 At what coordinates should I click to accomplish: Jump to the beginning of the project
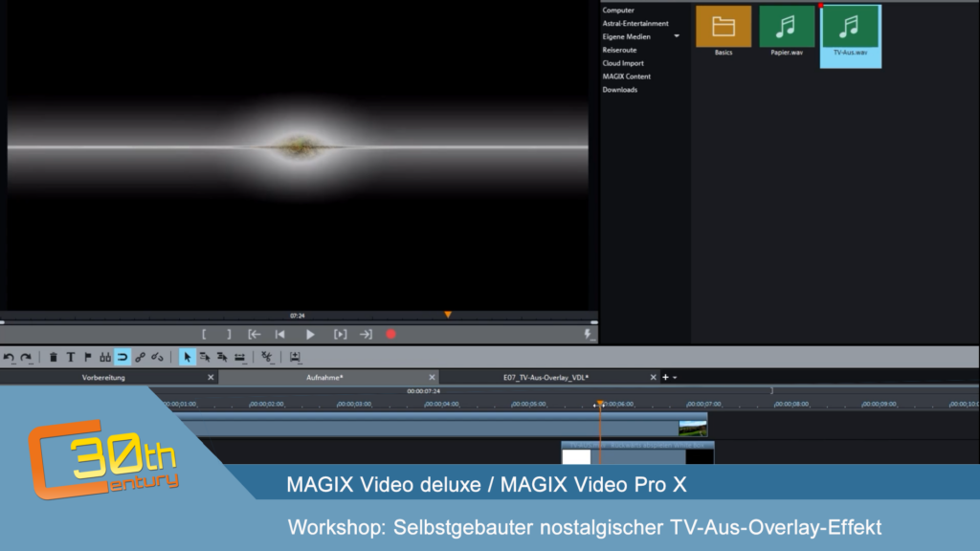tap(280, 335)
